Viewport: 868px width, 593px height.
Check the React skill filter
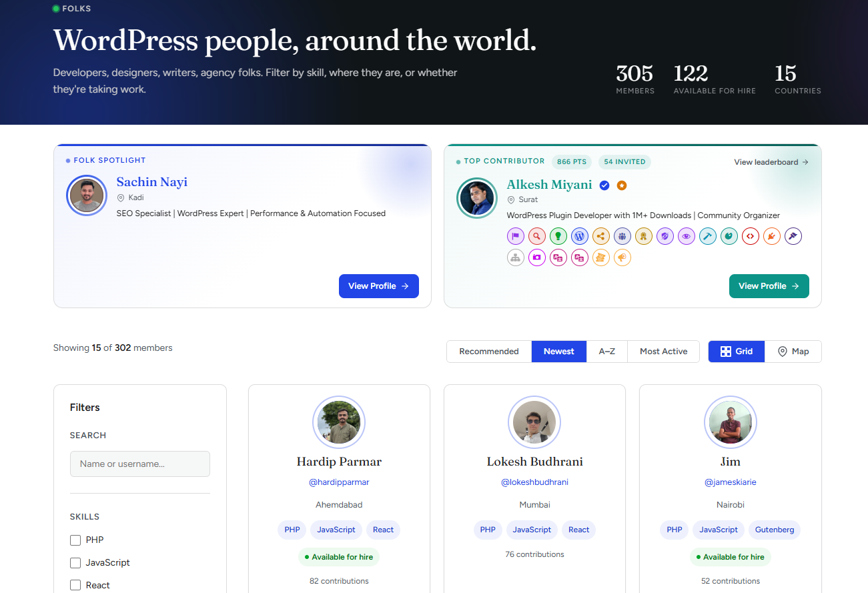pos(75,586)
